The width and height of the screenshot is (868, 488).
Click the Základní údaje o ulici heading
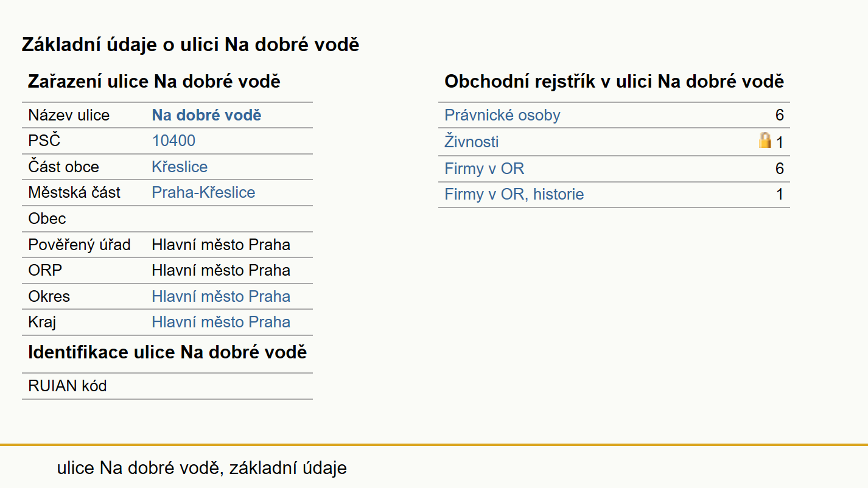pyautogui.click(x=191, y=44)
